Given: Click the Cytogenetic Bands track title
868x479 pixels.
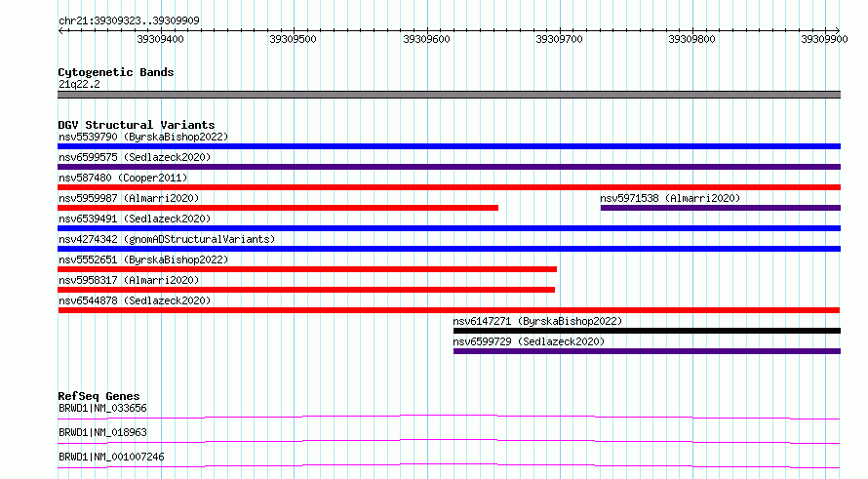Looking at the screenshot, I should (116, 72).
